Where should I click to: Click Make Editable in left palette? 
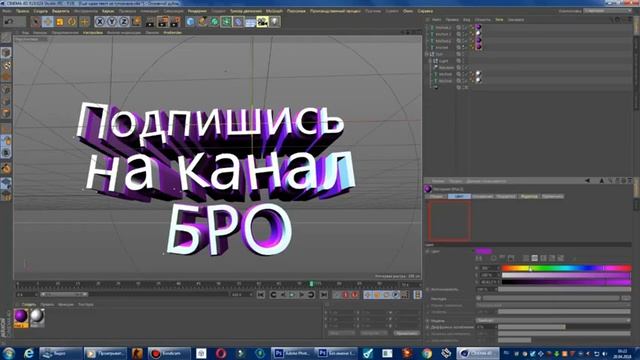6,38
